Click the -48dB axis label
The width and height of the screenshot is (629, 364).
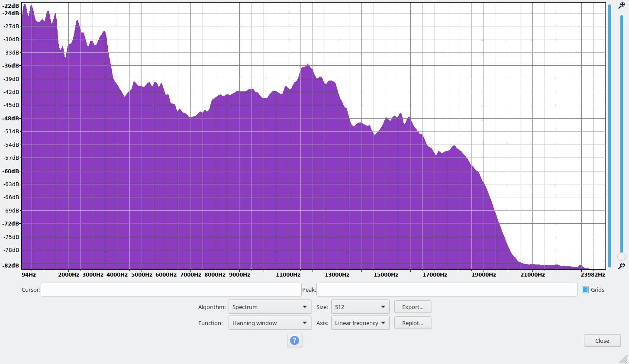pyautogui.click(x=11, y=118)
